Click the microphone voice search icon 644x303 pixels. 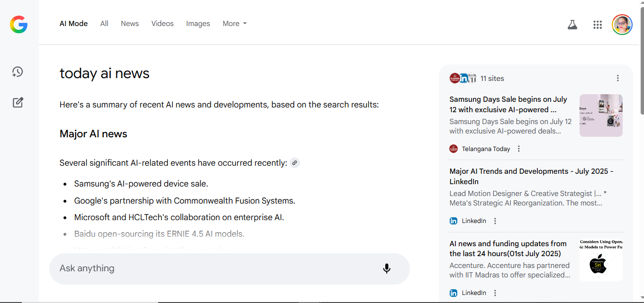pyautogui.click(x=387, y=268)
